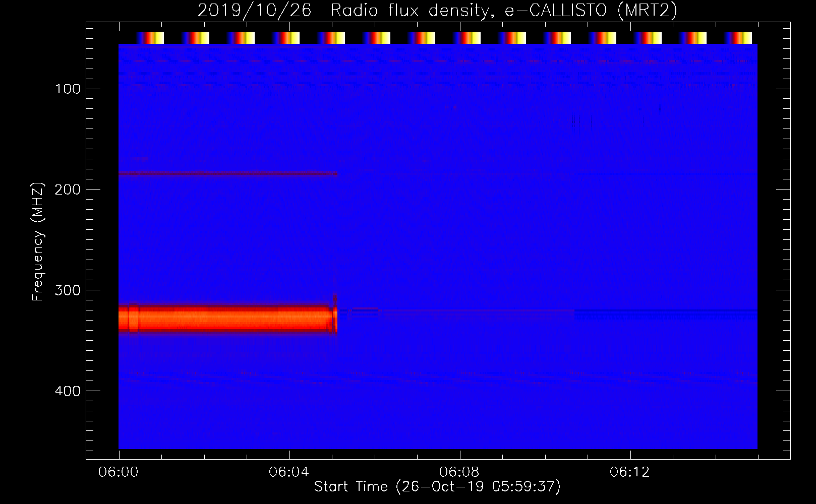Click the thin dark red line near 185 MHz
This screenshot has height=504, width=816.
pyautogui.click(x=228, y=174)
